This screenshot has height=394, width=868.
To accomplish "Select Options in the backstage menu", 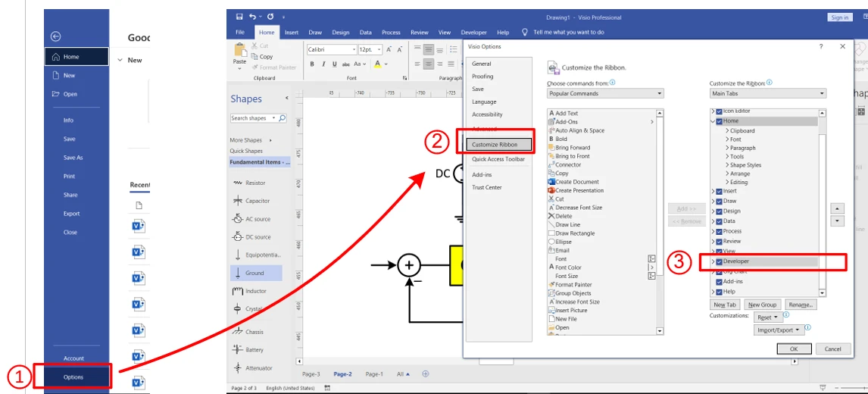I will coord(73,377).
